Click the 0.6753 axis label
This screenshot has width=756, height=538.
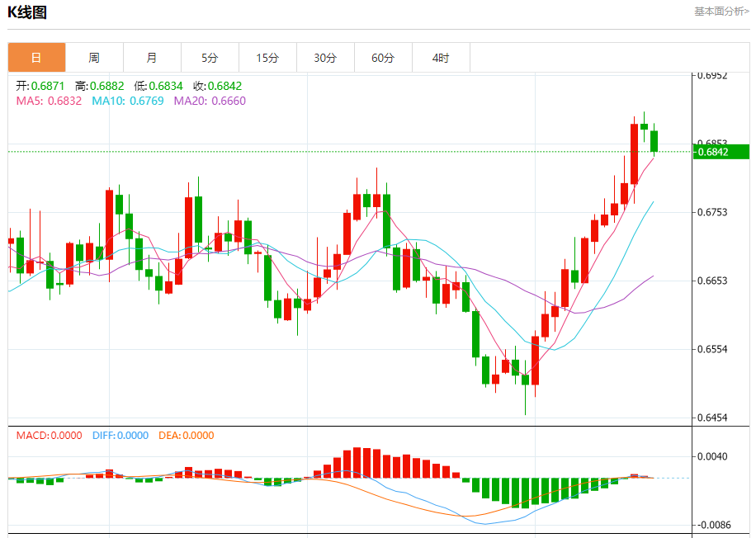pyautogui.click(x=712, y=212)
